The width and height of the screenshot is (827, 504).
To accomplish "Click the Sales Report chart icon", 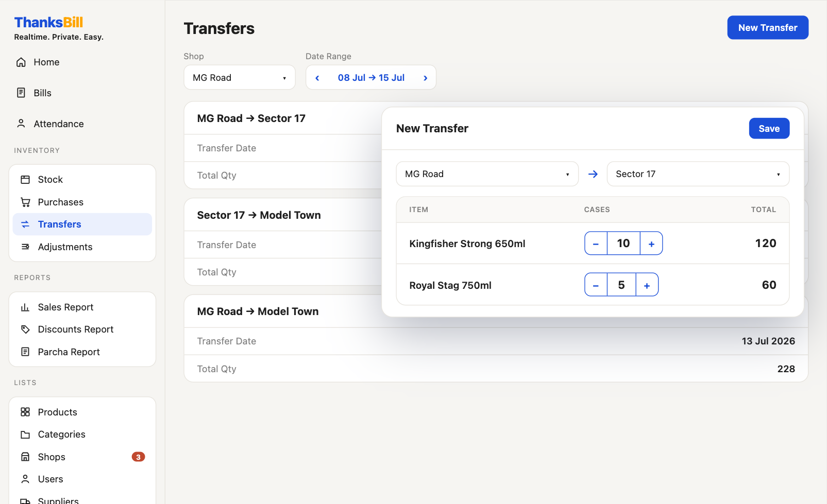I will click(x=25, y=307).
